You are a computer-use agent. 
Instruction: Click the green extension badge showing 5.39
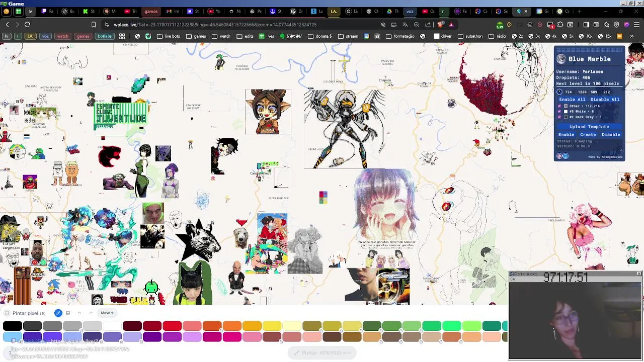[500, 25]
